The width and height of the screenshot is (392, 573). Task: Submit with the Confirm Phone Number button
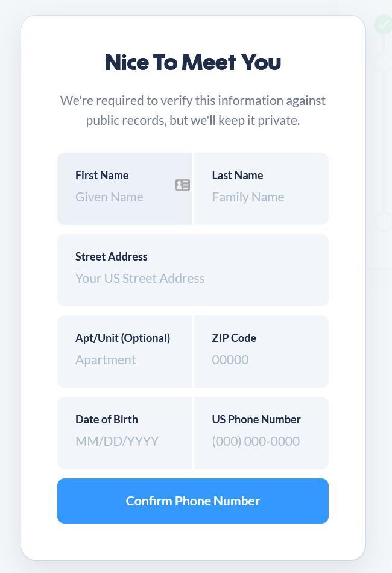point(193,501)
